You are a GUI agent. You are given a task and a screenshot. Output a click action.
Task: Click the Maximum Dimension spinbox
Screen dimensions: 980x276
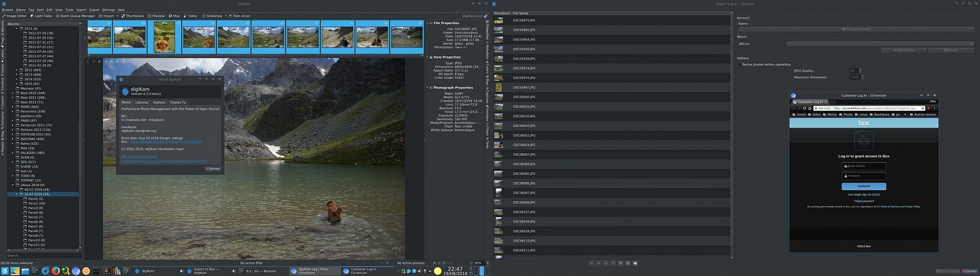tap(856, 77)
